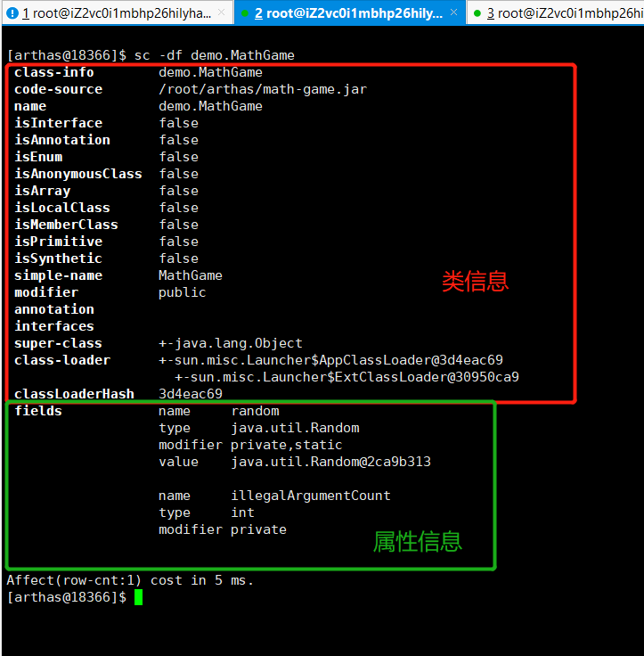The height and width of the screenshot is (656, 644).
Task: Click the 'isInterface' row label
Action: click(59, 123)
